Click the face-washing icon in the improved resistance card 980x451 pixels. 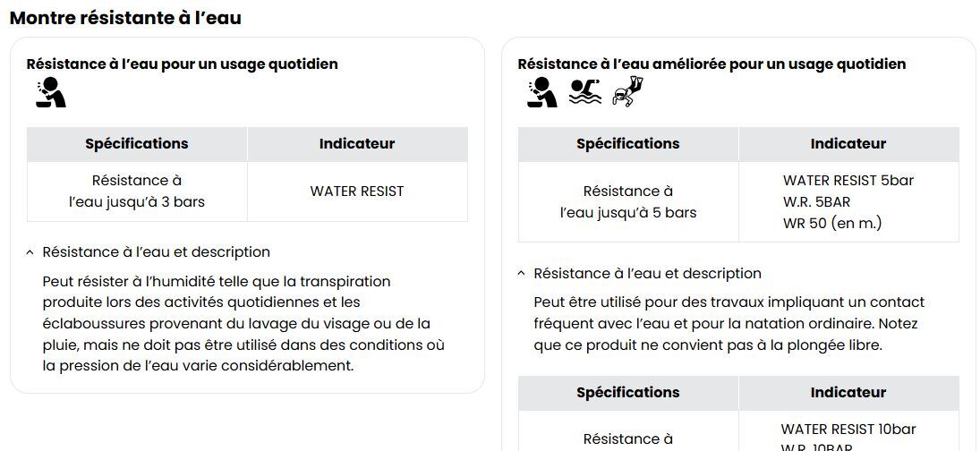(542, 92)
